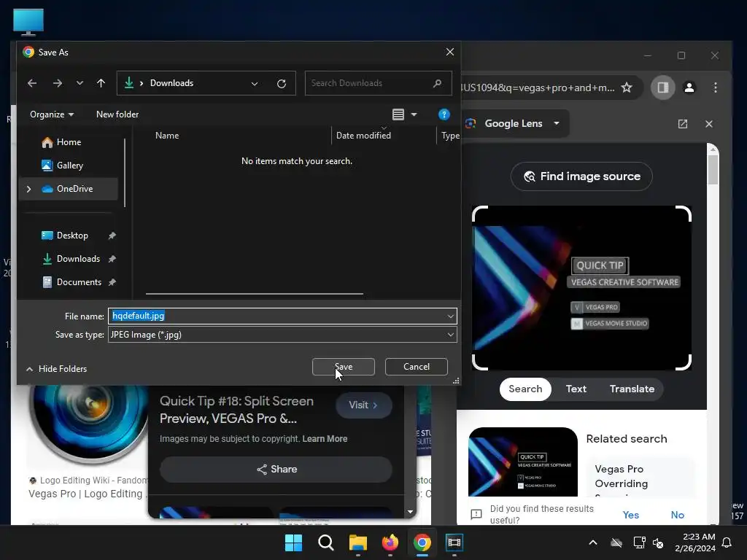
Task: Refresh the Downloads folder view
Action: [x=282, y=83]
